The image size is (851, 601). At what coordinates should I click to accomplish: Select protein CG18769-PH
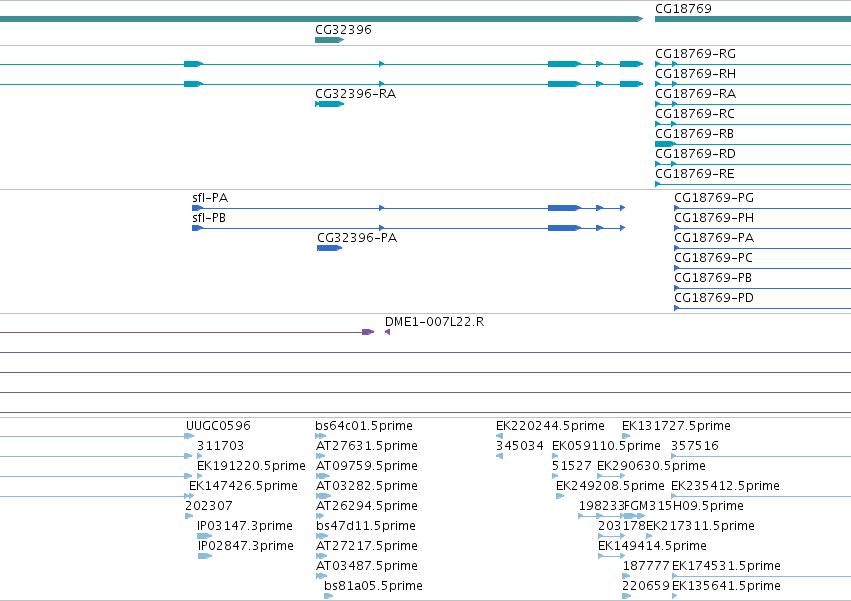(x=714, y=218)
